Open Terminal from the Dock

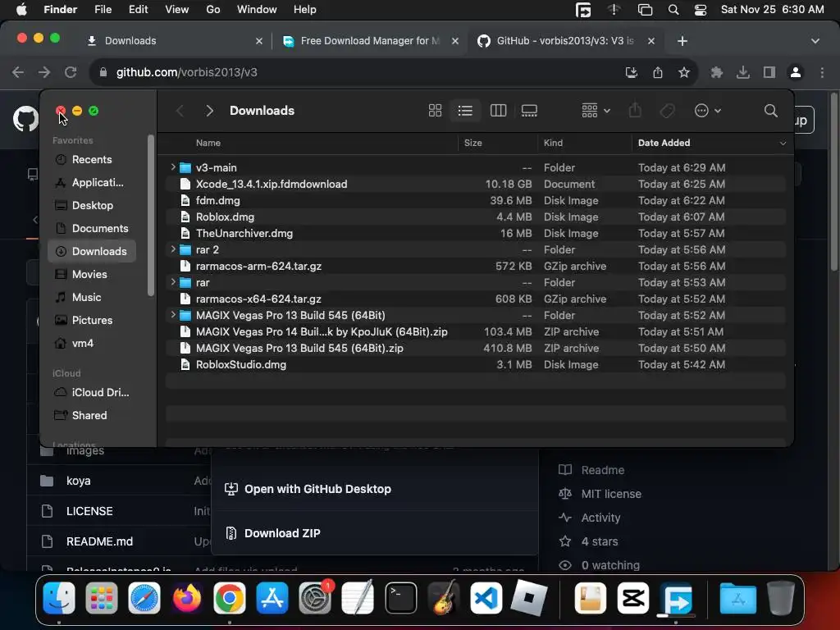pyautogui.click(x=400, y=598)
